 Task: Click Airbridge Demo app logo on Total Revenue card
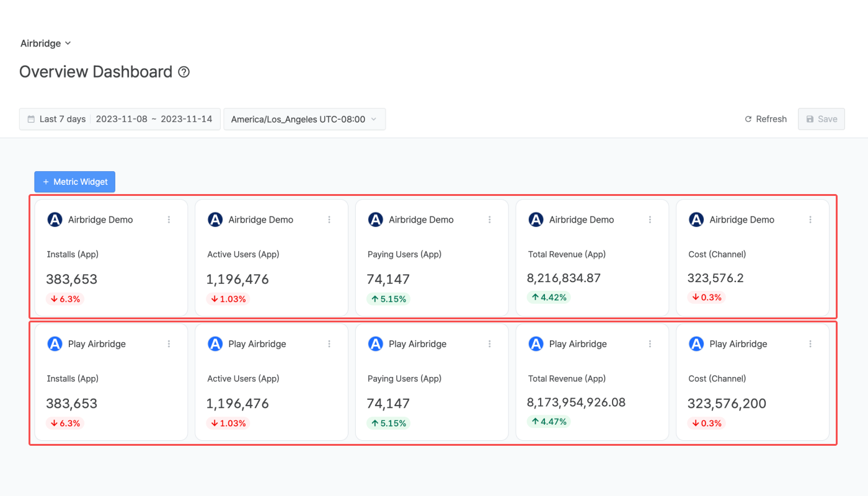pos(536,219)
